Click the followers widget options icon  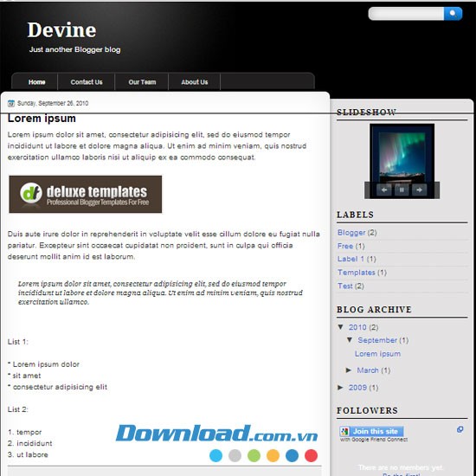pyautogui.click(x=460, y=429)
